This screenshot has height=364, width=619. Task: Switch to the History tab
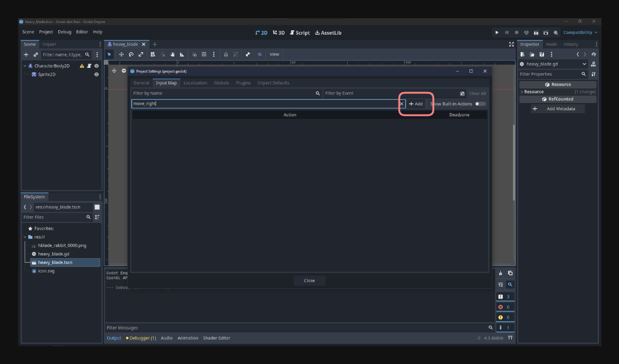click(x=571, y=44)
